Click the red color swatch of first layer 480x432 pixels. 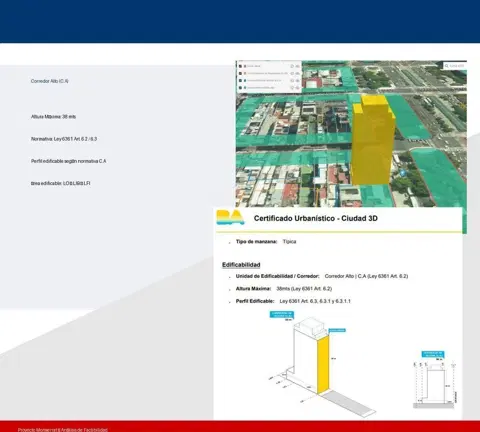[245, 66]
